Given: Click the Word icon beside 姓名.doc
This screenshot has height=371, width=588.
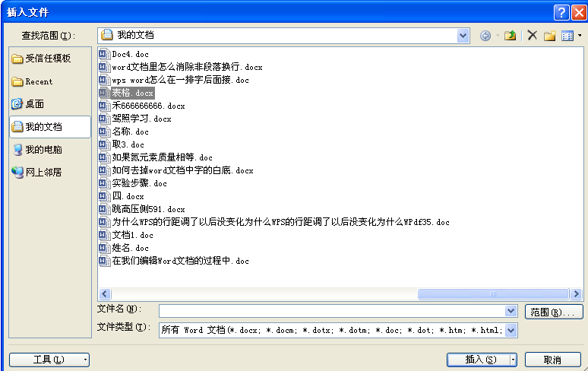Looking at the screenshot, I should 104,248.
